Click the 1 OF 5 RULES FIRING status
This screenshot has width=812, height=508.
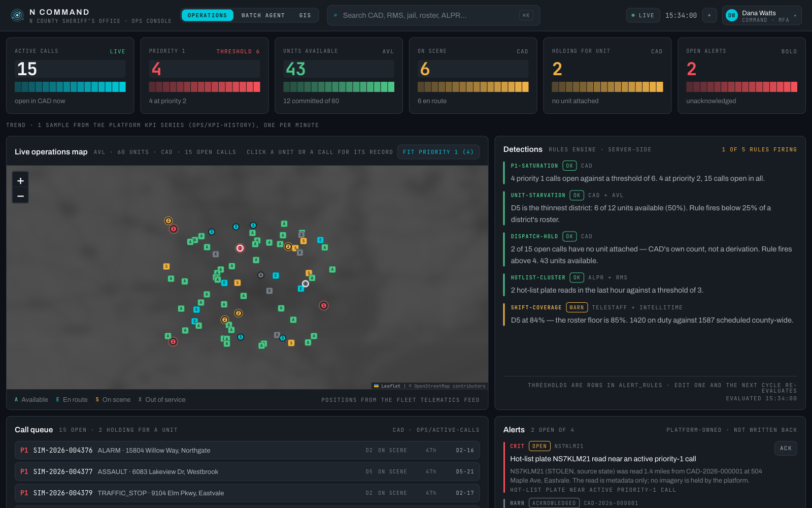(x=759, y=149)
